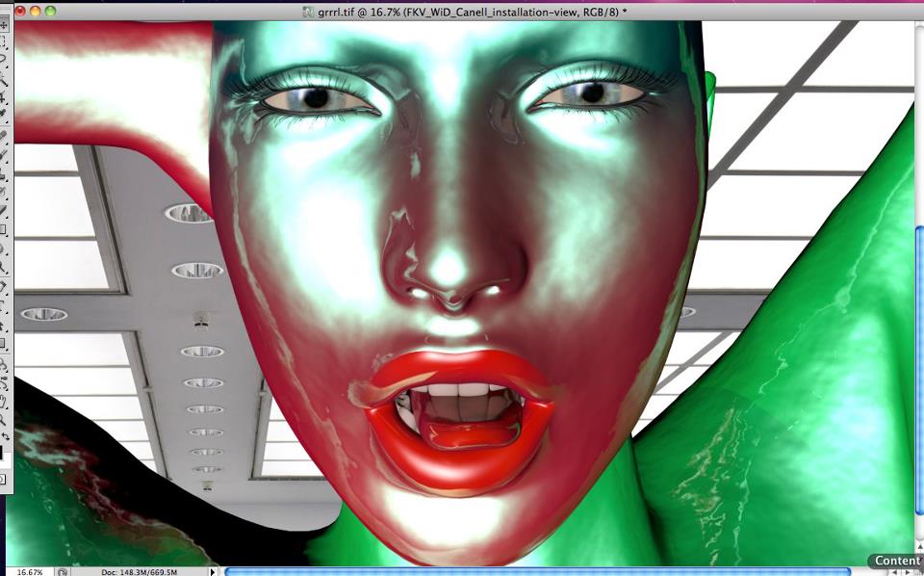
Task: Click the 16.67% zoom level field
Action: pos(29,571)
